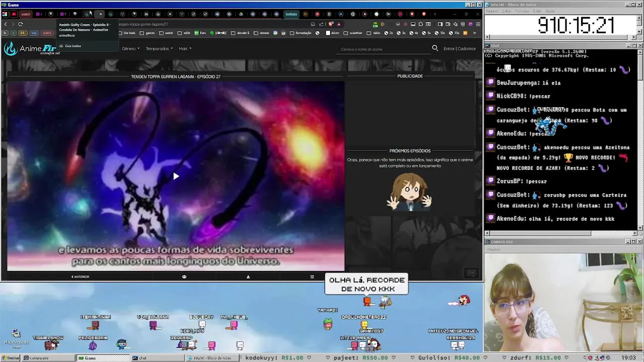Expand the Mais dropdown menu

click(x=185, y=49)
